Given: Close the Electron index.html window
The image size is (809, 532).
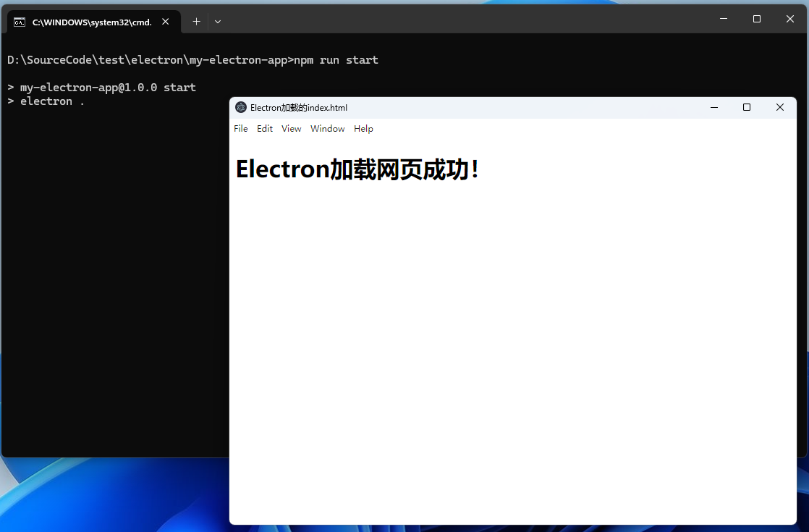Looking at the screenshot, I should [779, 107].
